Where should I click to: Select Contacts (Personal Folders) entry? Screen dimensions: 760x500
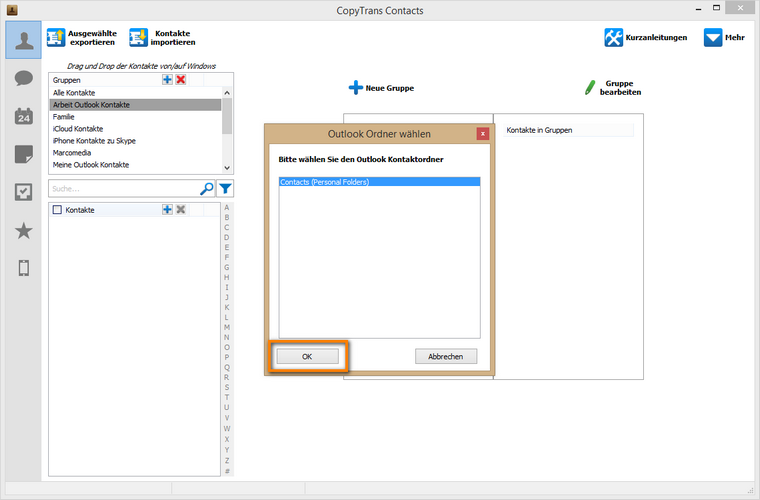pyautogui.click(x=380, y=182)
